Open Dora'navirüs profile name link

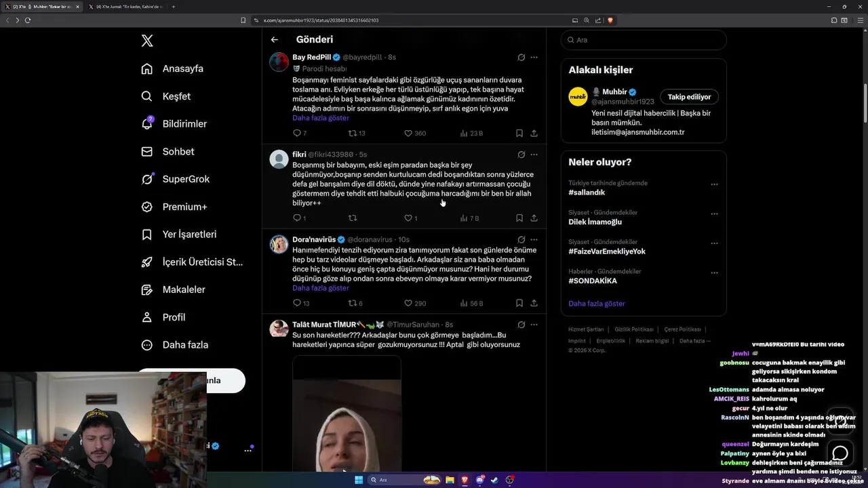tap(314, 239)
